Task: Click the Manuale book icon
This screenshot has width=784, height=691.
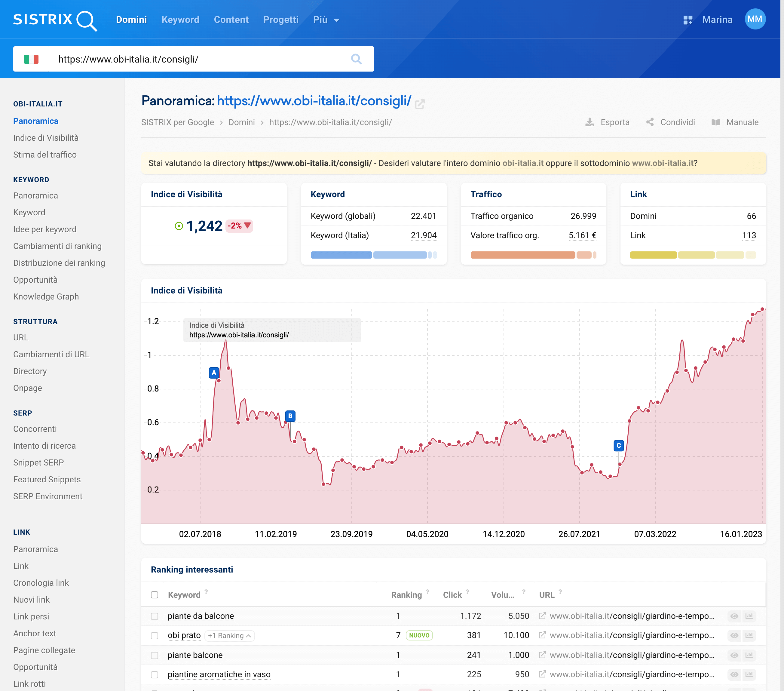Action: pyautogui.click(x=715, y=122)
